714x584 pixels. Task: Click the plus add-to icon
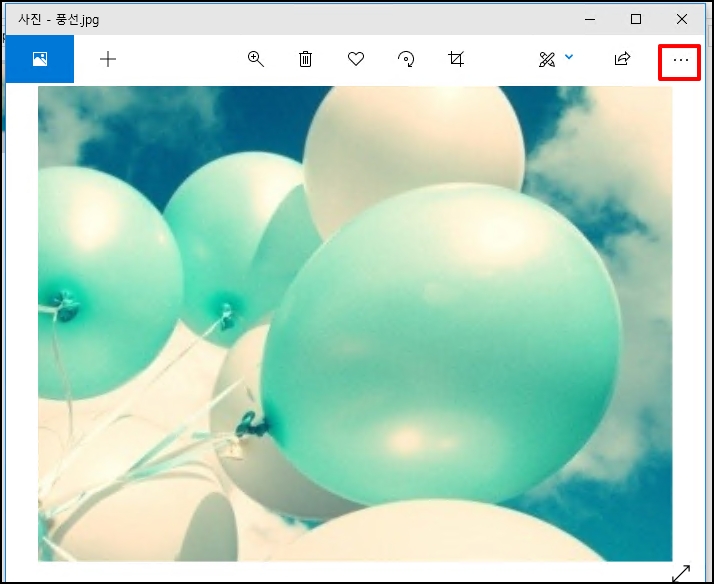click(108, 59)
